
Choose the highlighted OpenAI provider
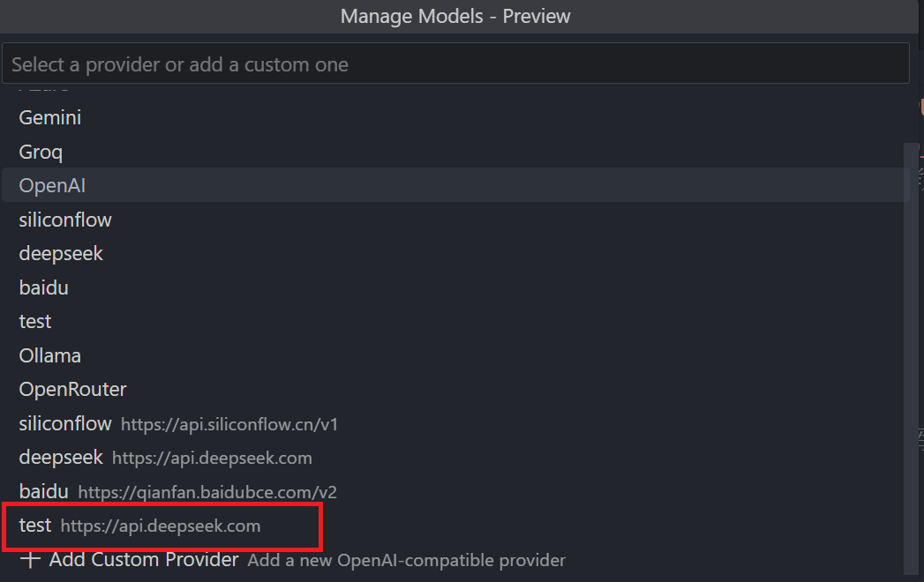51,185
